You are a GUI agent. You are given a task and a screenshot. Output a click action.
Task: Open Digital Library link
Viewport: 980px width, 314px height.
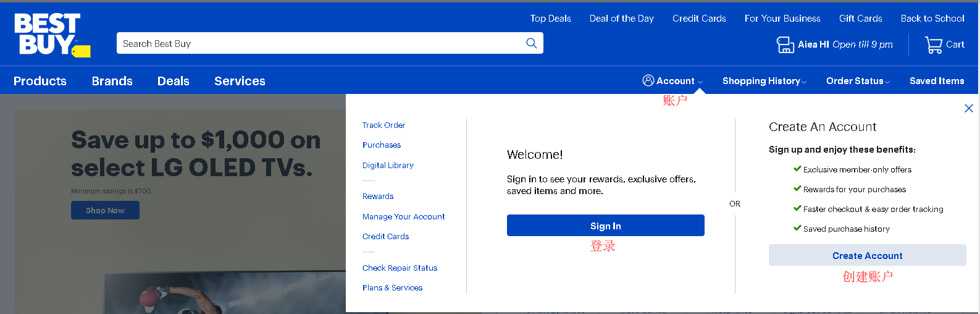click(x=388, y=166)
